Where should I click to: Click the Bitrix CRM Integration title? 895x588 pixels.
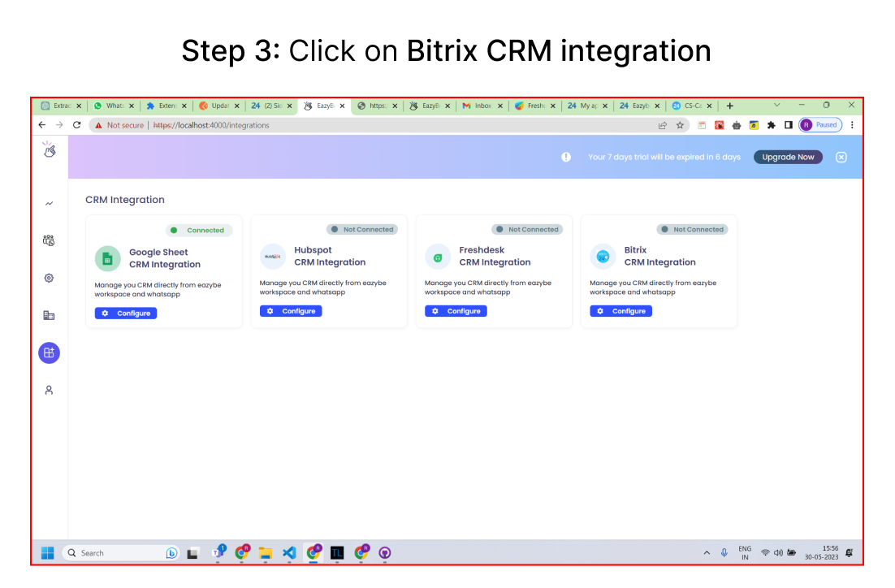(x=659, y=257)
